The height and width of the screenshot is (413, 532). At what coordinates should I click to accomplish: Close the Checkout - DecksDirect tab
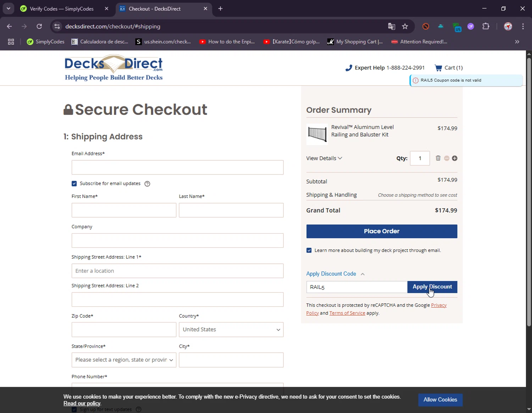pos(205,9)
